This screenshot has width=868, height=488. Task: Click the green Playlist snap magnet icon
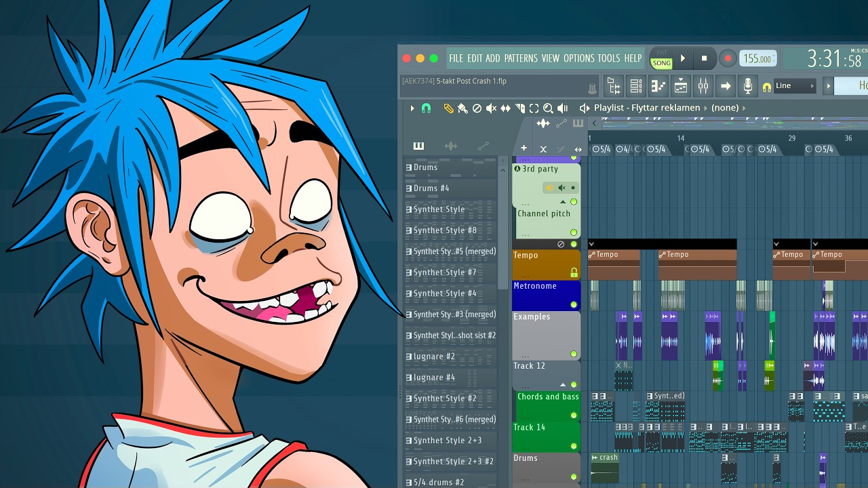pyautogui.click(x=426, y=108)
